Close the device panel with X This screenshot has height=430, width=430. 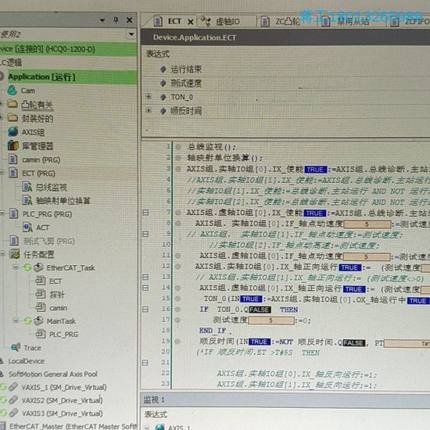click(x=129, y=20)
